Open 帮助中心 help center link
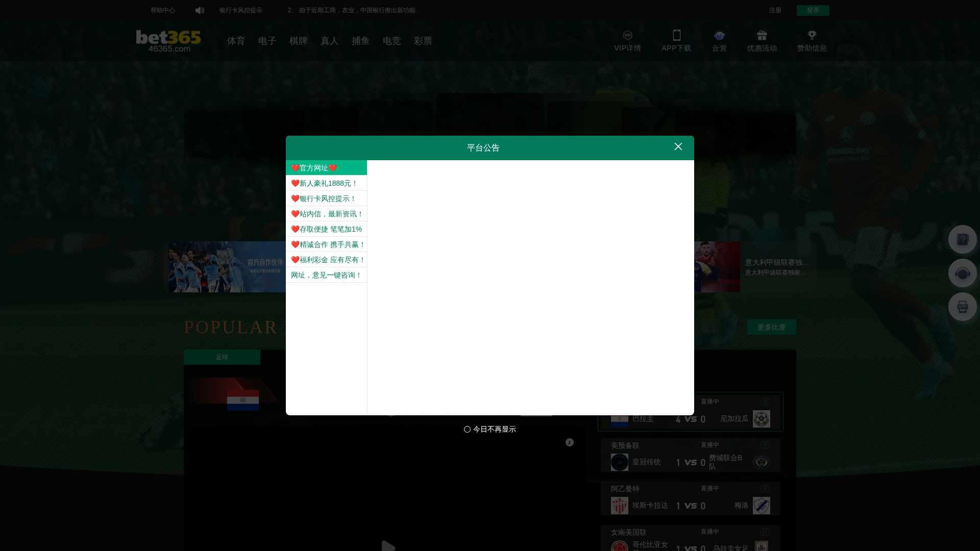Screen dimensions: 980x551 [162, 10]
